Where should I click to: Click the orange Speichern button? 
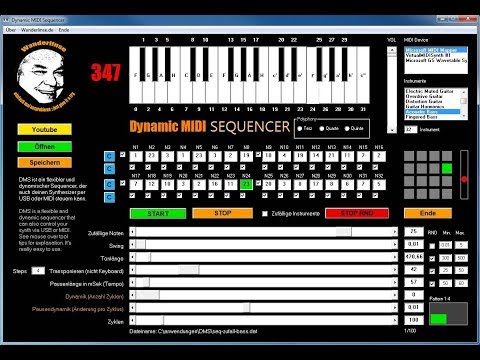(45, 163)
